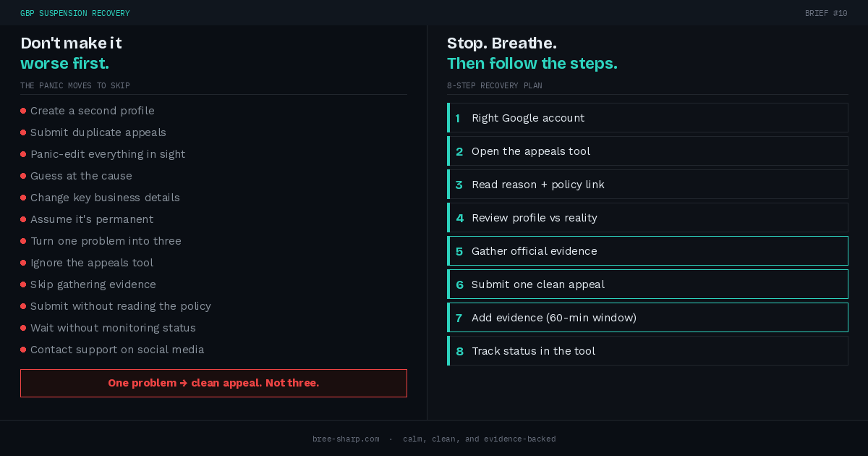Click red bullet beside 'Contact support on social media'
This screenshot has width=868, height=456.
point(23,350)
